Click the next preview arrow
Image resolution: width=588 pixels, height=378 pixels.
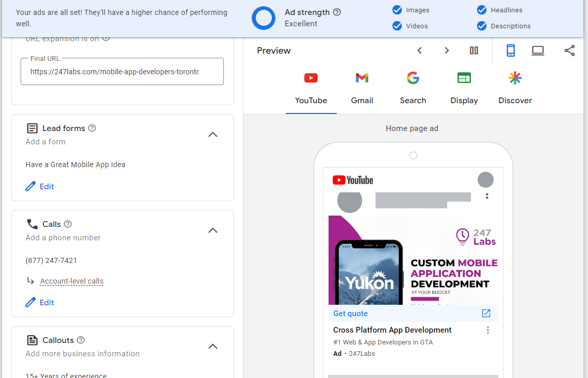(x=446, y=51)
